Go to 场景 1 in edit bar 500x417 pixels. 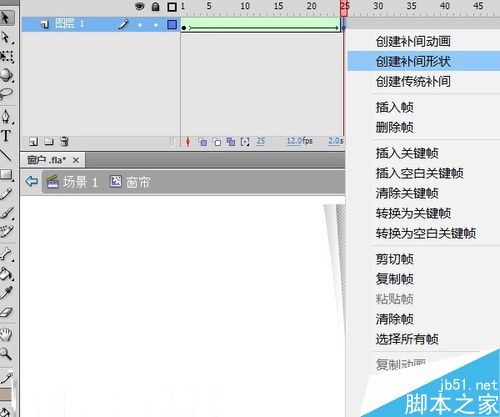[x=72, y=182]
